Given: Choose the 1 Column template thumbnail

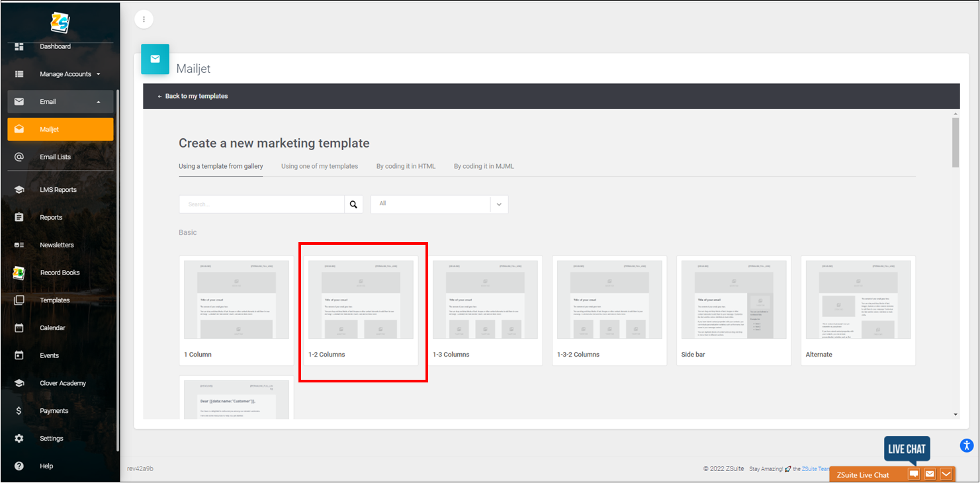Looking at the screenshot, I should pyautogui.click(x=236, y=300).
